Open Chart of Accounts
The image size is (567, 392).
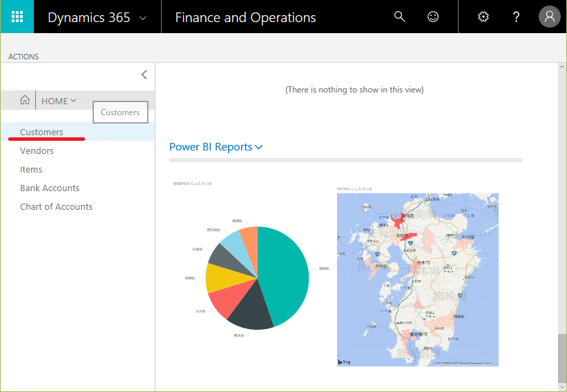click(x=56, y=206)
